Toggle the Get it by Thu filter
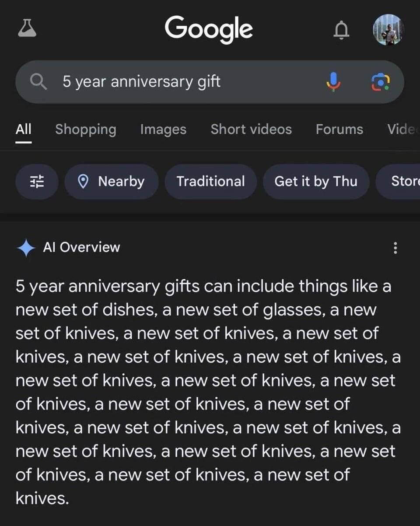 tap(315, 182)
